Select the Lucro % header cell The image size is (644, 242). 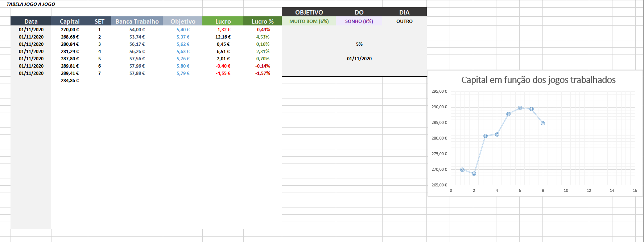263,21
